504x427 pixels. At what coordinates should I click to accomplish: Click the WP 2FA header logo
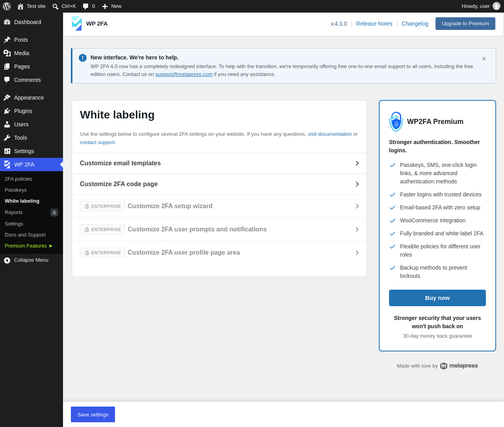point(77,24)
